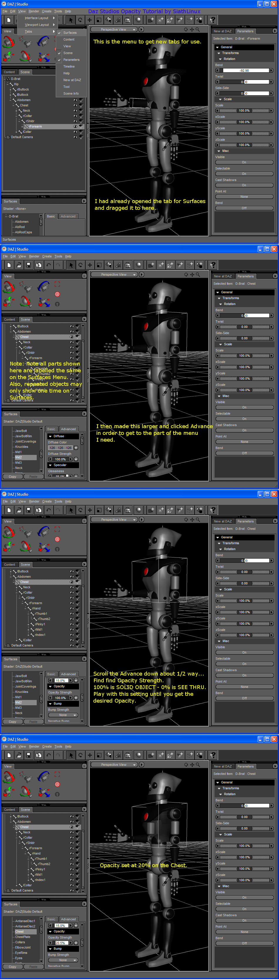Switch to Content tab in topmost window
Screen dimensions: 279x980
coord(9,72)
